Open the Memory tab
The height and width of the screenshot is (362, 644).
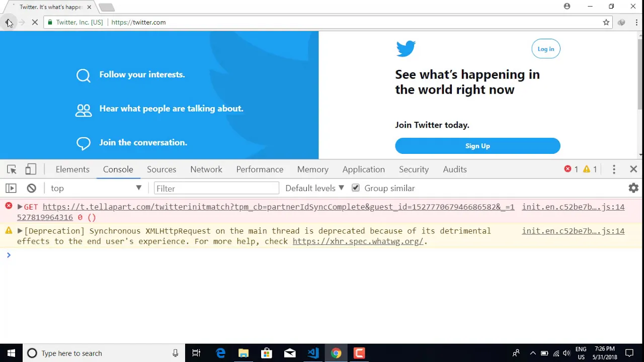click(313, 169)
